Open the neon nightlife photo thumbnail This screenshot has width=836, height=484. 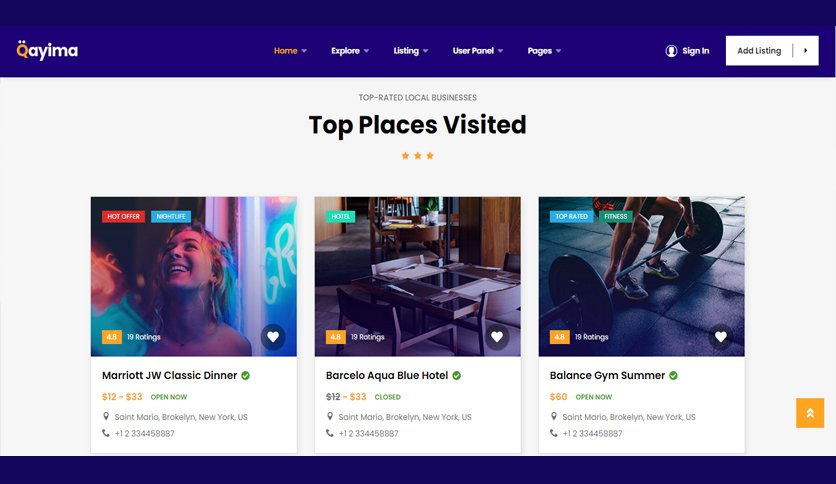(194, 276)
